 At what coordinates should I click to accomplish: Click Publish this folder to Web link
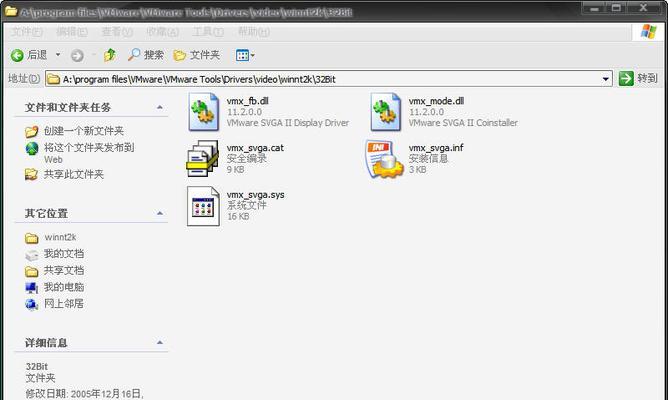tap(89, 153)
